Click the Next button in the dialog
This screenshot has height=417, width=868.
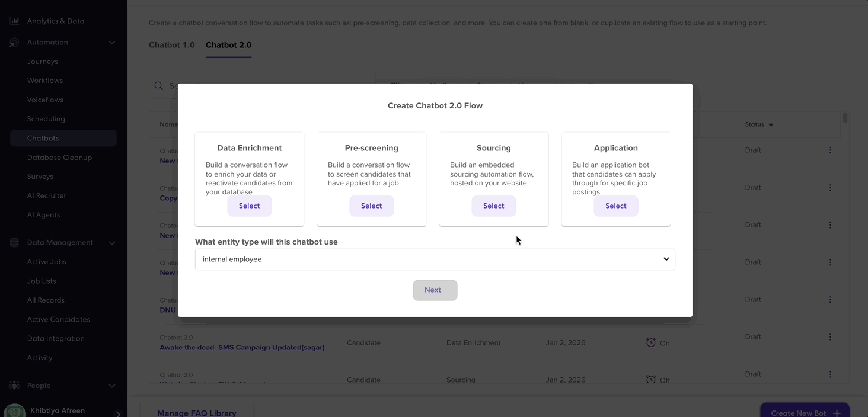tap(435, 290)
